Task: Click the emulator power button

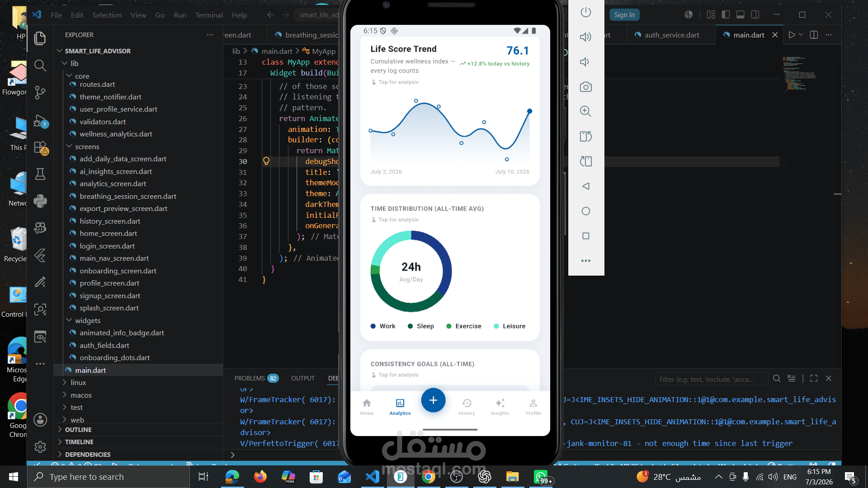Action: tap(586, 12)
